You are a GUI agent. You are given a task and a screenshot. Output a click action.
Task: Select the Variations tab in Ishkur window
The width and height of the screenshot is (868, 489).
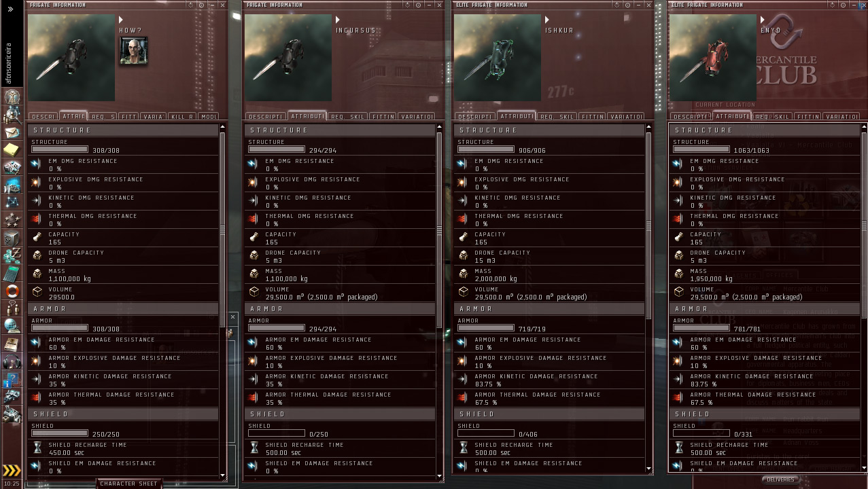[625, 116]
